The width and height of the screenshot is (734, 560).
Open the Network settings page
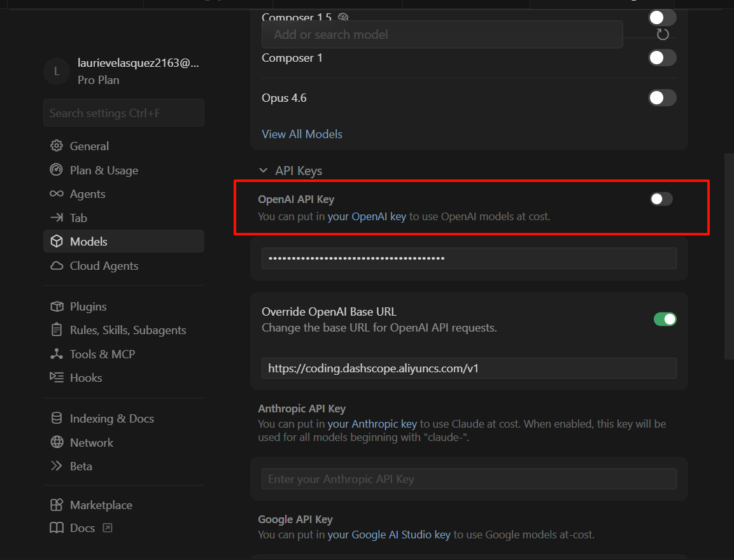[x=124, y=442]
